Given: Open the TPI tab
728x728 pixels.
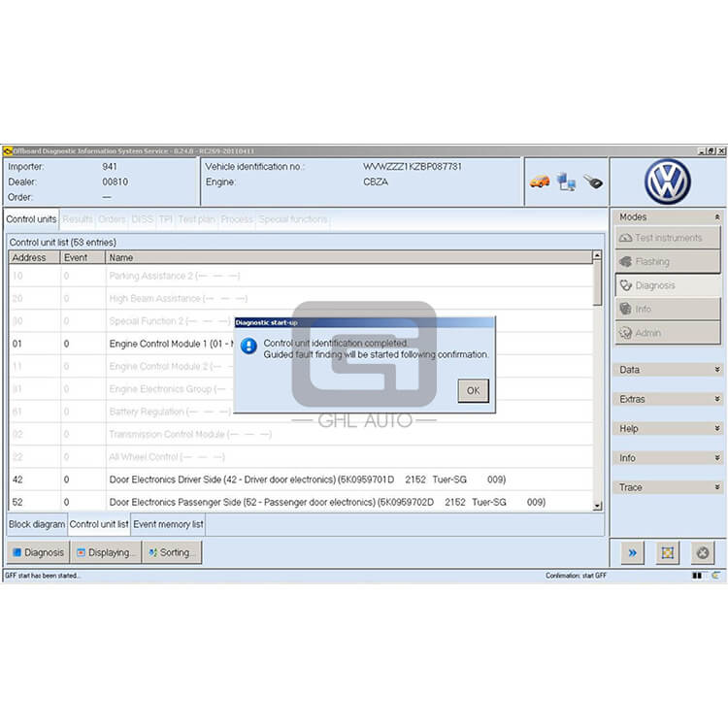Looking at the screenshot, I should [x=166, y=219].
